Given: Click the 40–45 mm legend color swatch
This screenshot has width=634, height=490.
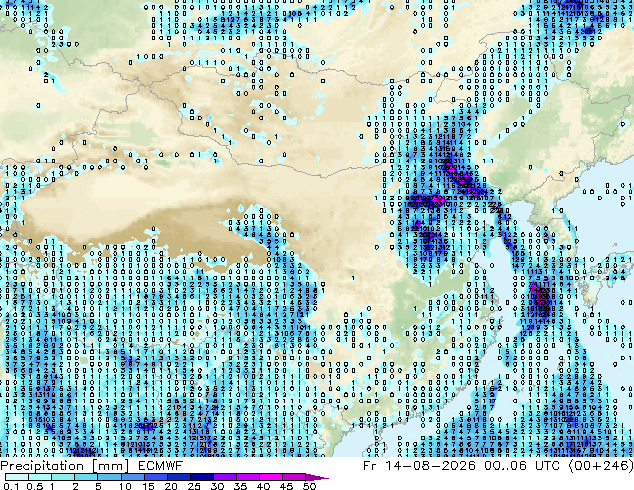Looking at the screenshot, I should pos(271,477).
